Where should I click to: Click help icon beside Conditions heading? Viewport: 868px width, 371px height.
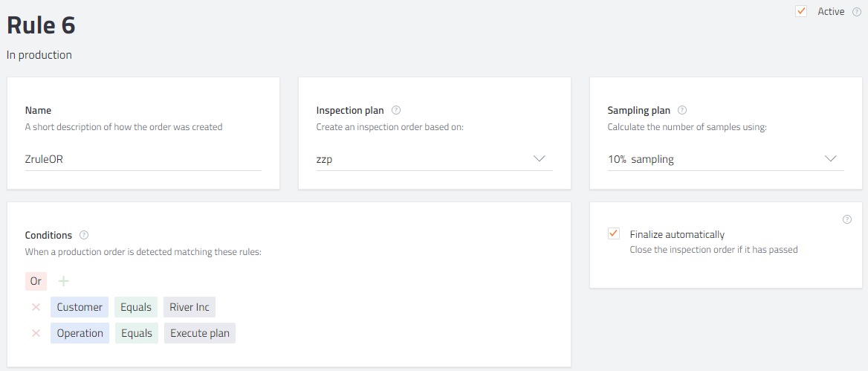pos(83,235)
